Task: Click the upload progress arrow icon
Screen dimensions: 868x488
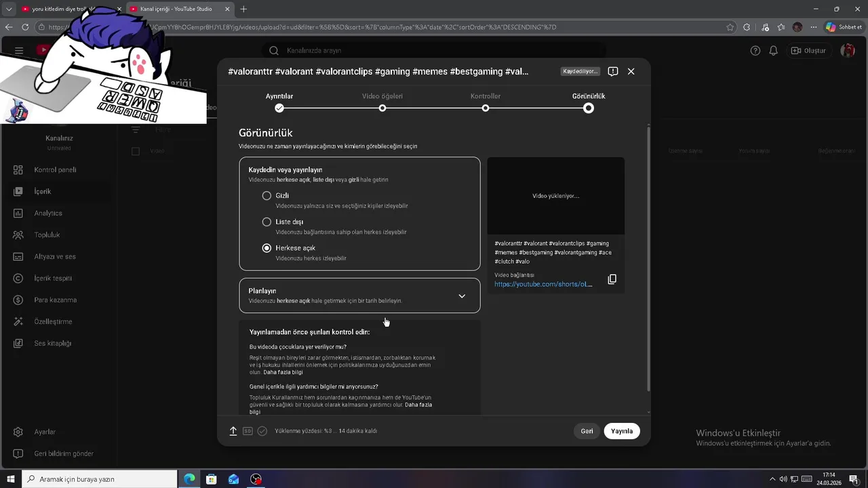Action: [x=233, y=431]
